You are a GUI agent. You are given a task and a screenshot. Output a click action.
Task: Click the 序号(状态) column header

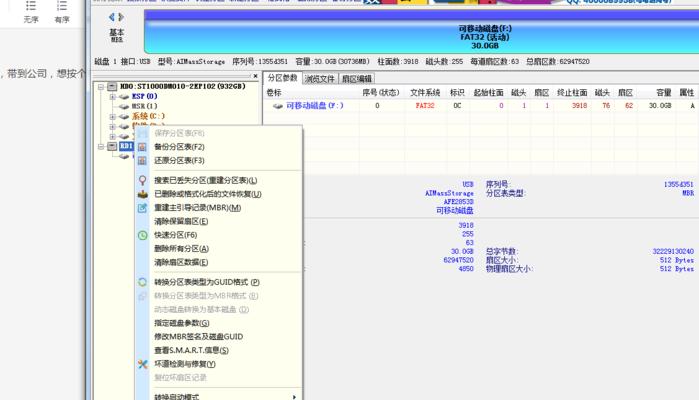[380, 93]
